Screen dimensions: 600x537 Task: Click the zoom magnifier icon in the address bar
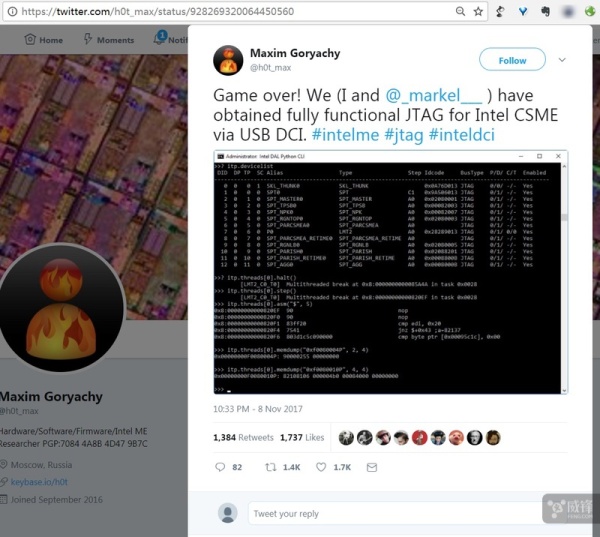point(461,11)
